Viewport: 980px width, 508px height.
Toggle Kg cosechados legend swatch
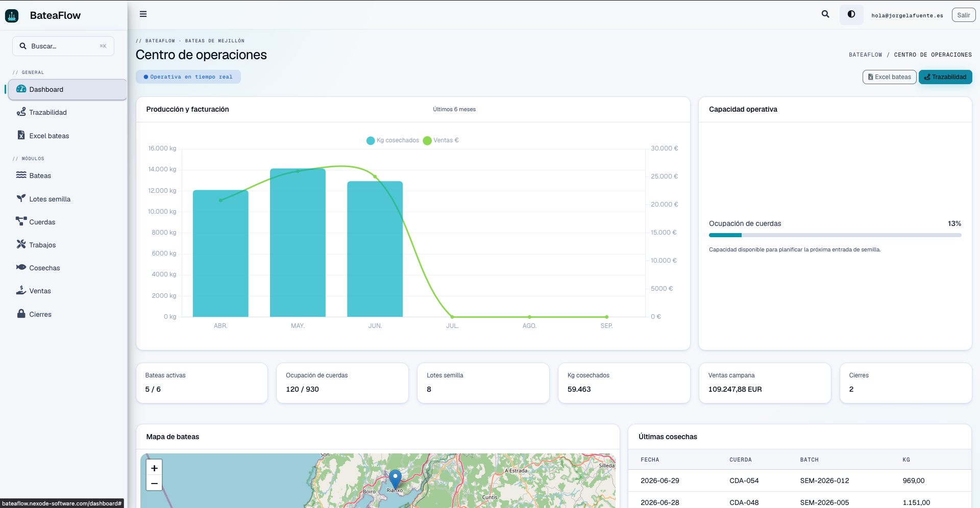point(371,141)
